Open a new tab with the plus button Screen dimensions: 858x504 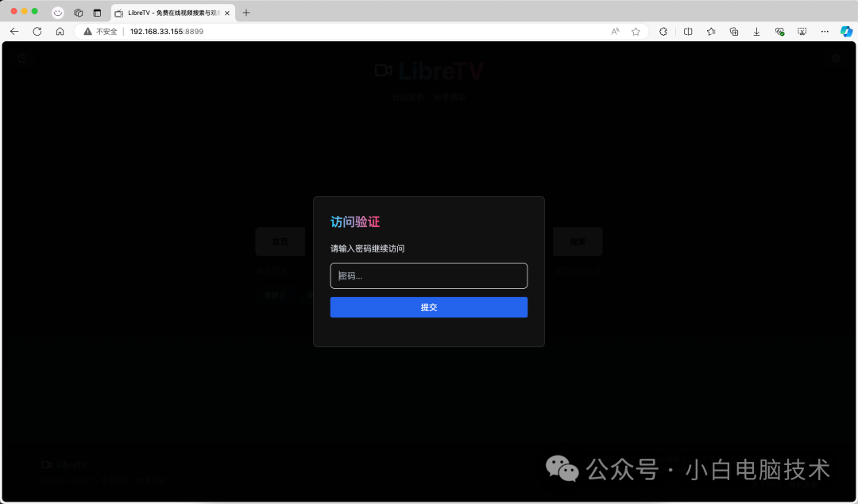pyautogui.click(x=246, y=13)
